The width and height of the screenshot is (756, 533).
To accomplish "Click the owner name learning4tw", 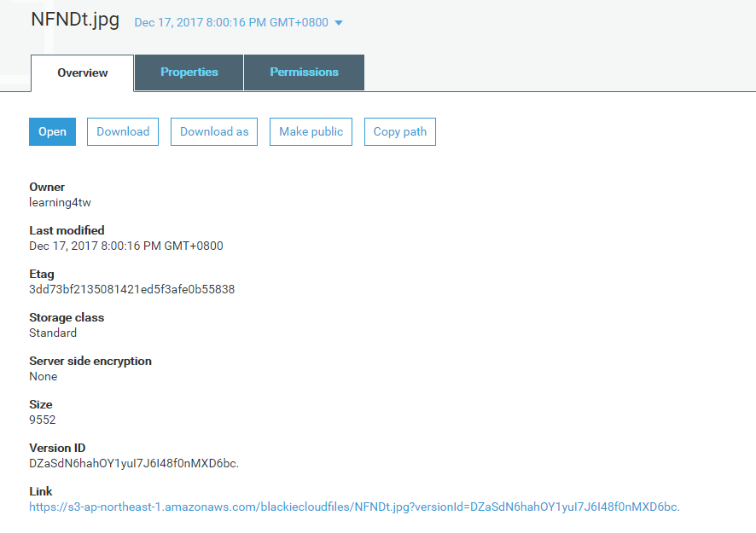I will [x=59, y=202].
